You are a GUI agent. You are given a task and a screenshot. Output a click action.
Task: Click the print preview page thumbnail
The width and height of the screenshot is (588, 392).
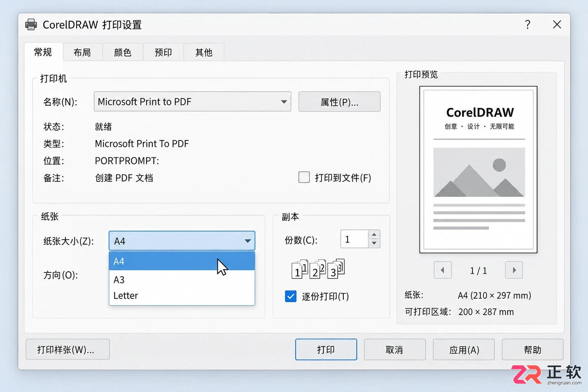pyautogui.click(x=478, y=169)
